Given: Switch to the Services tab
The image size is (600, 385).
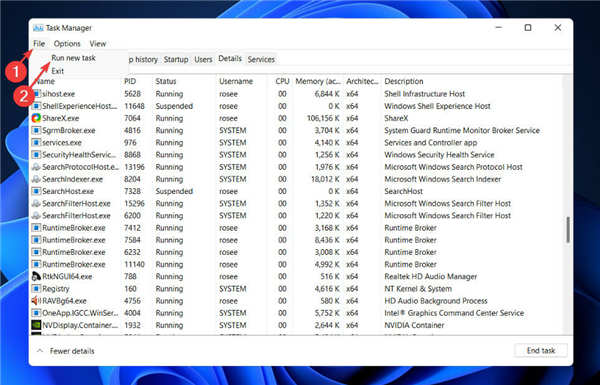Looking at the screenshot, I should pyautogui.click(x=261, y=59).
